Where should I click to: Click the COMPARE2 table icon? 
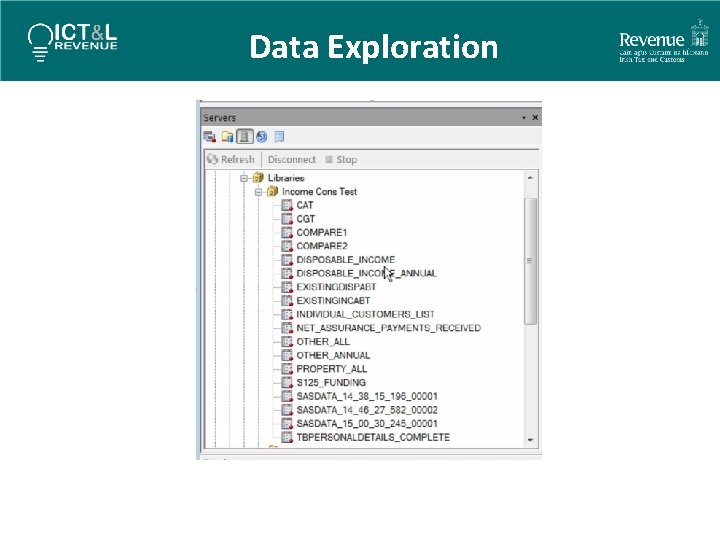pos(287,246)
